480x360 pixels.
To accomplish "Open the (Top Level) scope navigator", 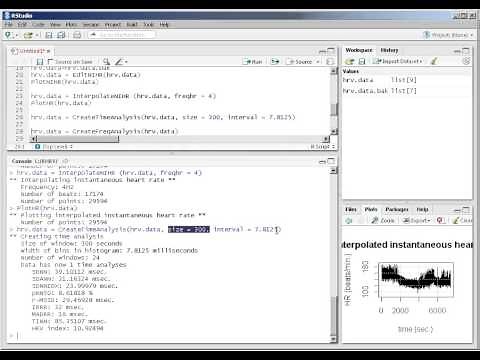I will pyautogui.click(x=53, y=147).
